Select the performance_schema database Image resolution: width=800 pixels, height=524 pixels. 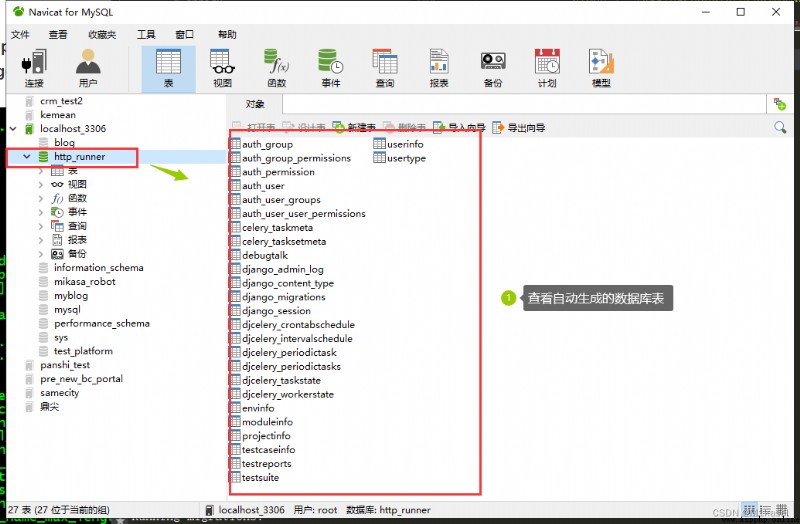(x=102, y=323)
